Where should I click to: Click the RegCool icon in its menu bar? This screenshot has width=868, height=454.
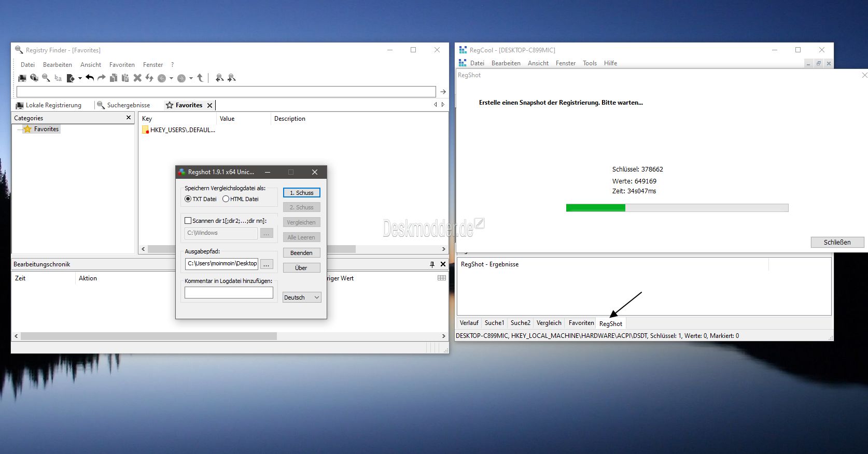[463, 63]
